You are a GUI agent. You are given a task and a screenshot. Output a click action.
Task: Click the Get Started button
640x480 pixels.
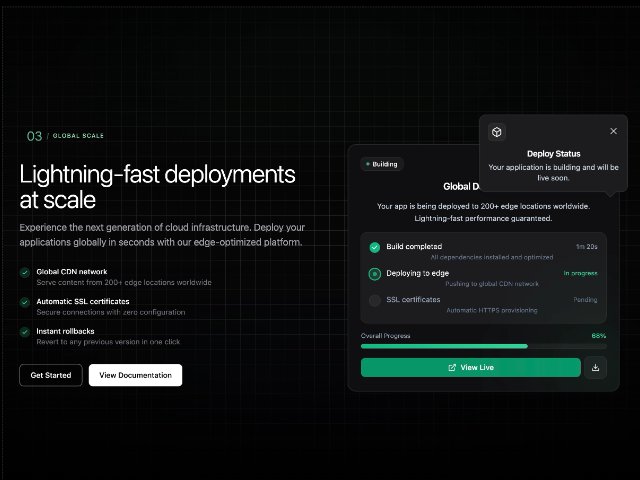click(x=51, y=375)
